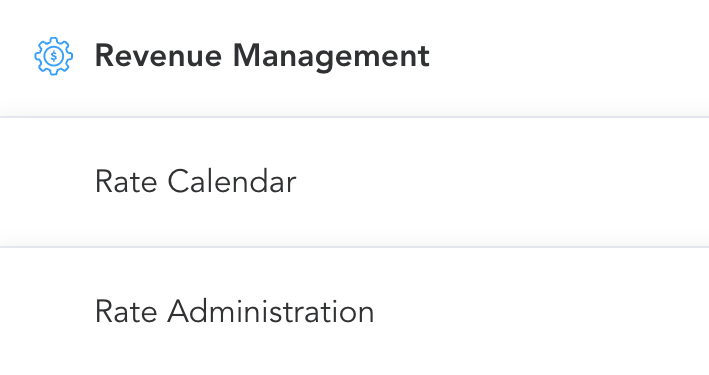Click the dollar symbol inside the gear
Image resolution: width=709 pixels, height=375 pixels.
click(54, 56)
